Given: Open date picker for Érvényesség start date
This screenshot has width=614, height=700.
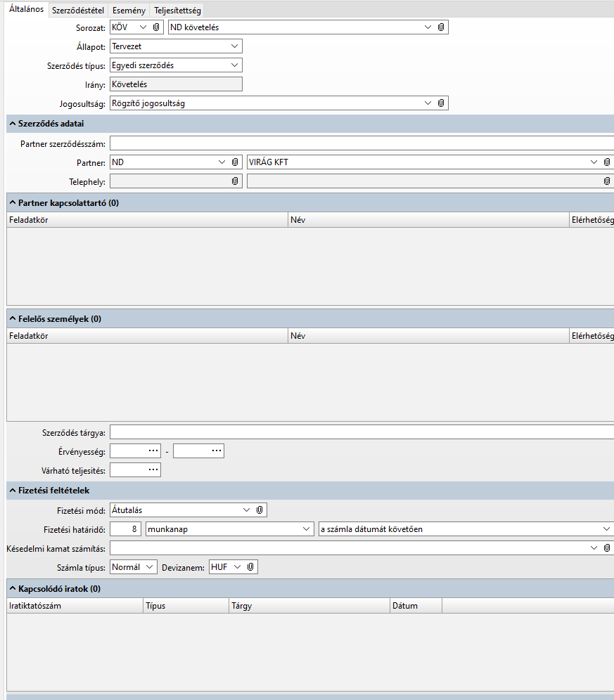Looking at the screenshot, I should tap(153, 451).
